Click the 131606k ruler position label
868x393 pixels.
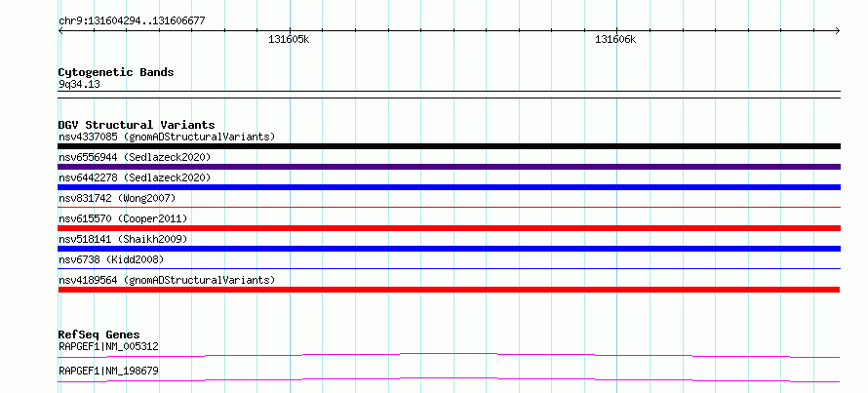tap(615, 39)
